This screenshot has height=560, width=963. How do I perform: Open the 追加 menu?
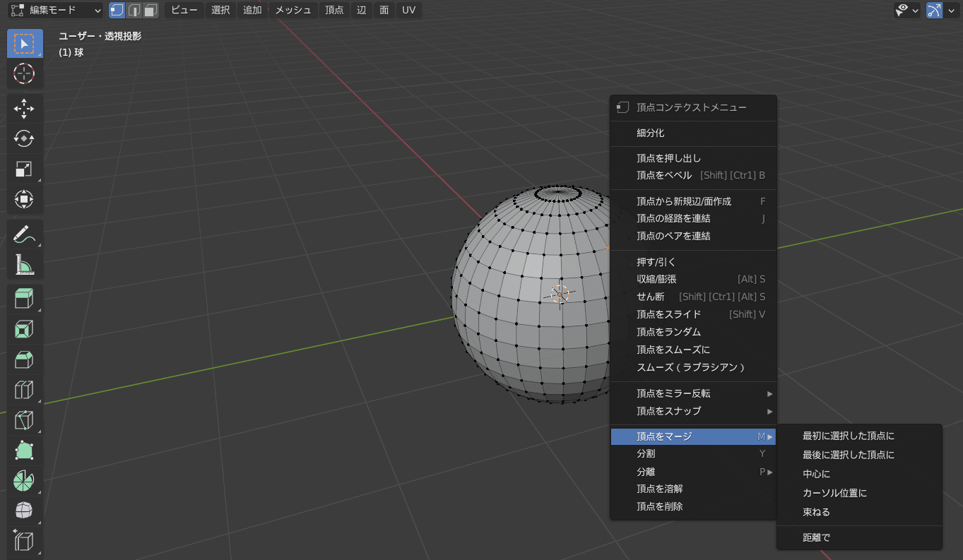point(252,10)
